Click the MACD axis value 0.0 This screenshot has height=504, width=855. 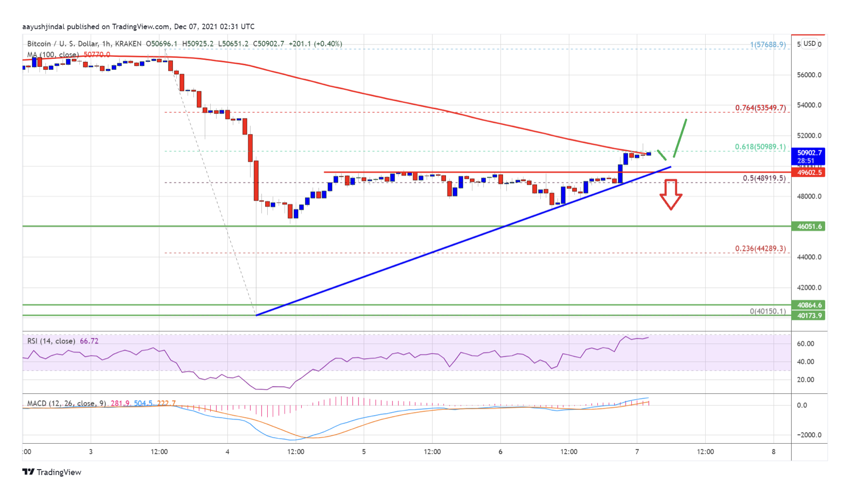pos(802,405)
